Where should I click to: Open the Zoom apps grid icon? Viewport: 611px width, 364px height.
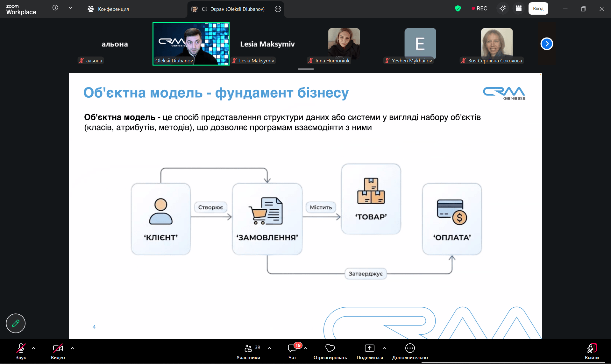[x=519, y=9]
